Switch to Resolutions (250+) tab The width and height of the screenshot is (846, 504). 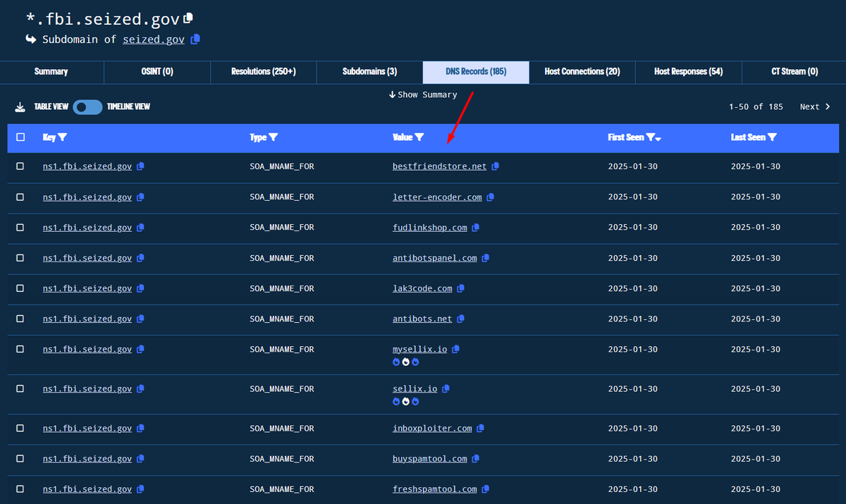click(x=264, y=72)
